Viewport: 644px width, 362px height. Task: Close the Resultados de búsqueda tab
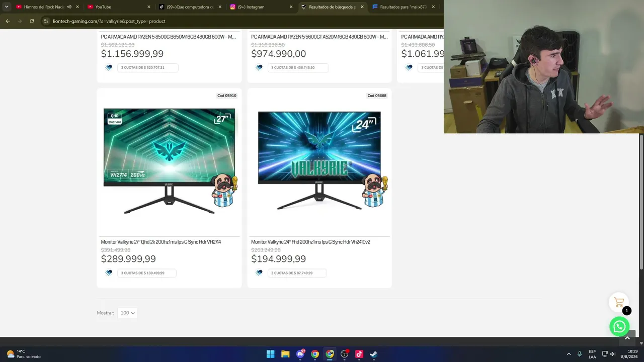(x=362, y=7)
